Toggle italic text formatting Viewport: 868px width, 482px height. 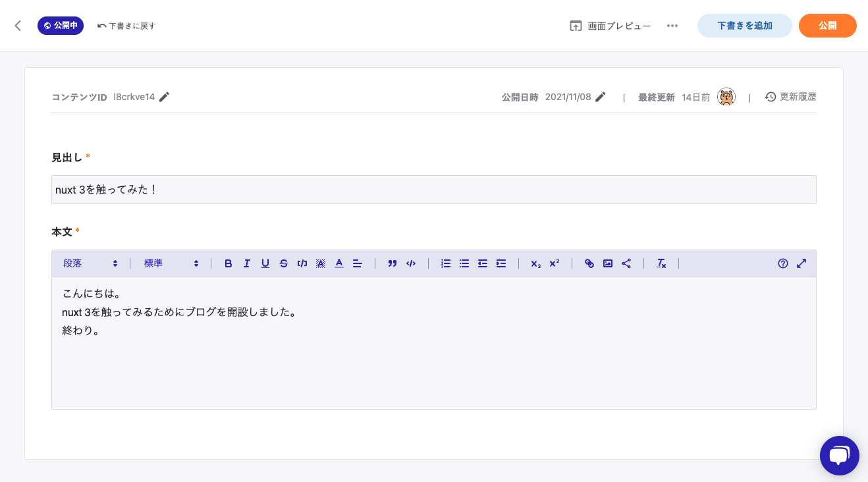pyautogui.click(x=247, y=263)
